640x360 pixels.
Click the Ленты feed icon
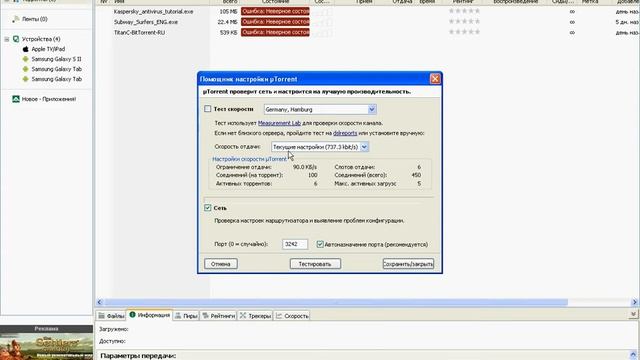pyautogui.click(x=16, y=19)
